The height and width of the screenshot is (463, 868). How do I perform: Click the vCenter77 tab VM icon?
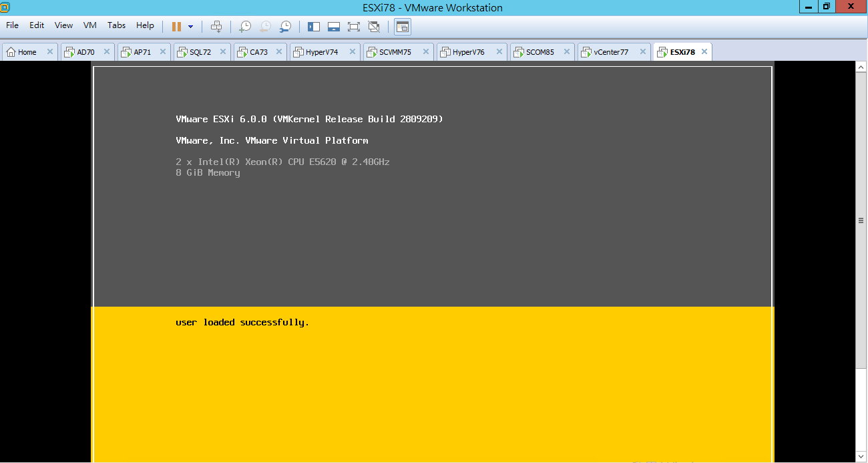pos(587,52)
